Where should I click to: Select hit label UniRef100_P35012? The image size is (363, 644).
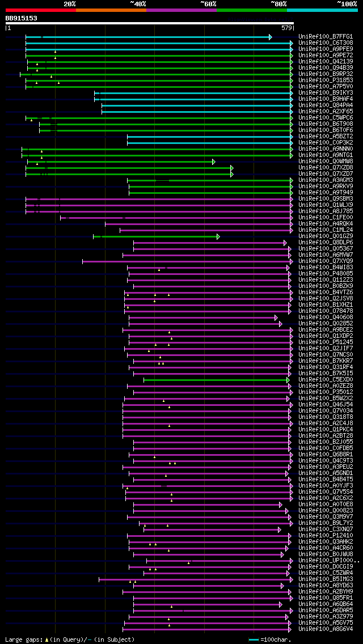tap(326, 392)
